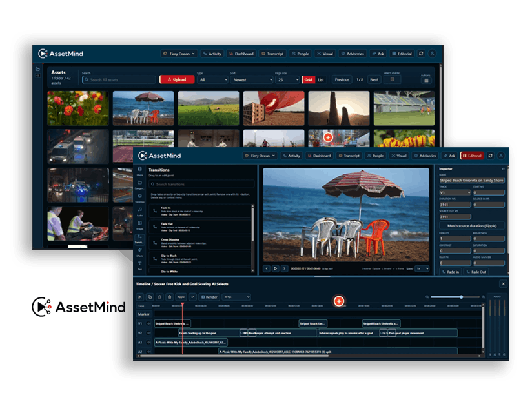Open the Page size dropdown showing 25

[287, 80]
